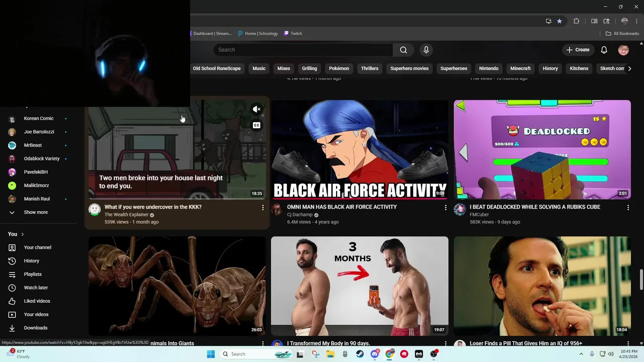Viewport: 644px width, 362px height.
Task: Open Windows Start menu
Action: tap(211, 354)
